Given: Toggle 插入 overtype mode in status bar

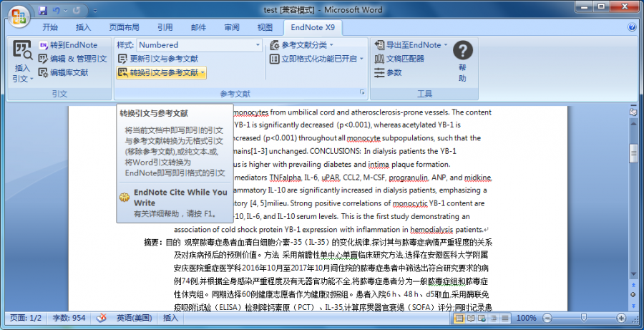Looking at the screenshot, I should click(x=170, y=318).
